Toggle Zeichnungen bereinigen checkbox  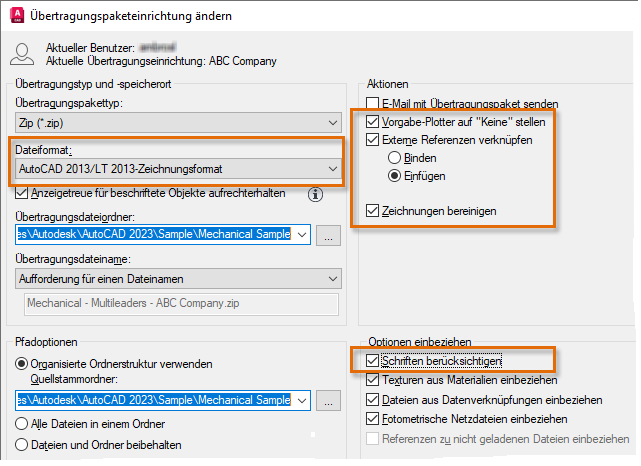(x=372, y=211)
